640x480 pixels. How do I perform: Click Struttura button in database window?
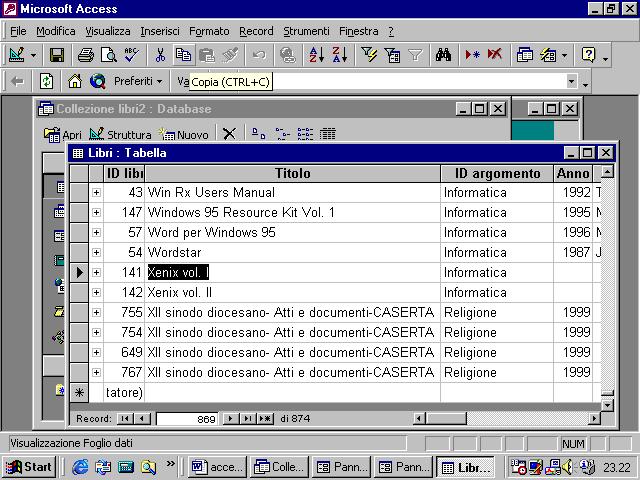(120, 134)
